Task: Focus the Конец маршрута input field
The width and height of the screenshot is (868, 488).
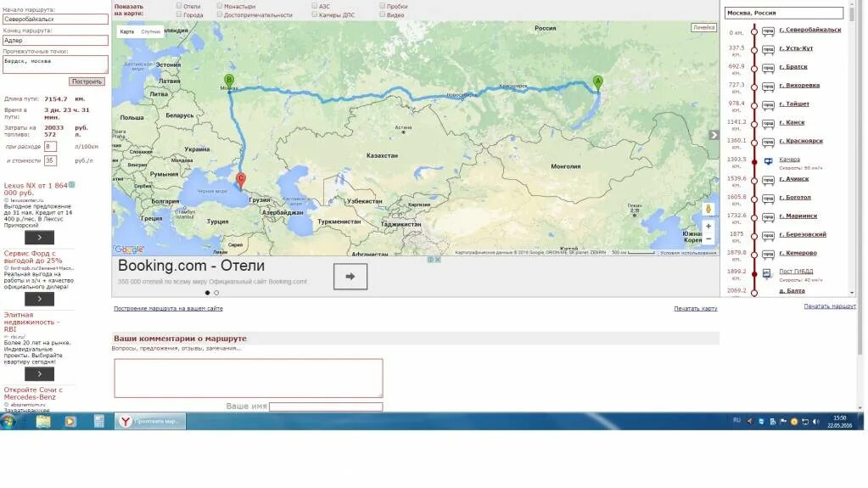Action: pos(55,40)
